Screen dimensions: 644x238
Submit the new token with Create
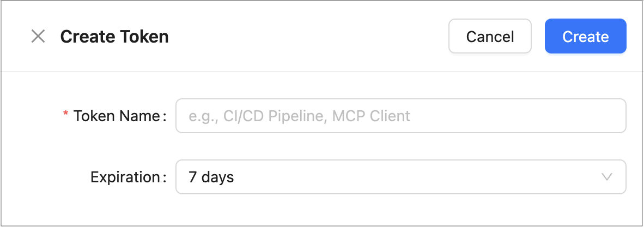(585, 37)
